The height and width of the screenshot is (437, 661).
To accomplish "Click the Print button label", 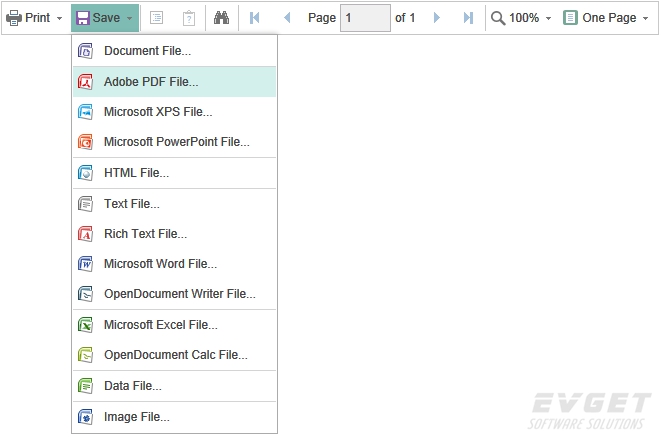I will click(38, 18).
